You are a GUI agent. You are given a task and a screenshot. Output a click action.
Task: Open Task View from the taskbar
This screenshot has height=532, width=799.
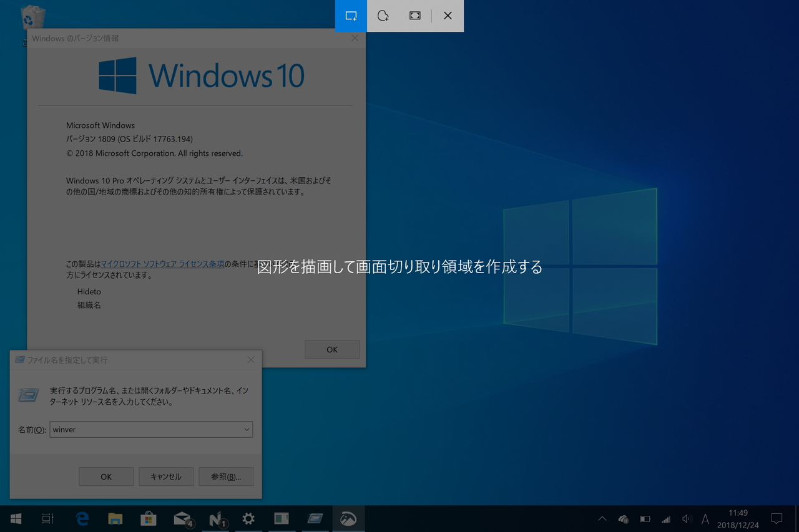click(48, 518)
